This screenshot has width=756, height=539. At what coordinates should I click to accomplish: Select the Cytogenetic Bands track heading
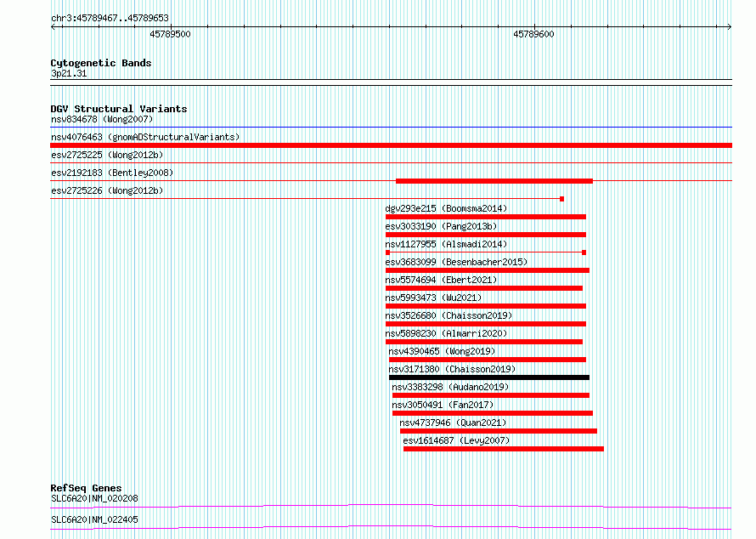point(101,63)
